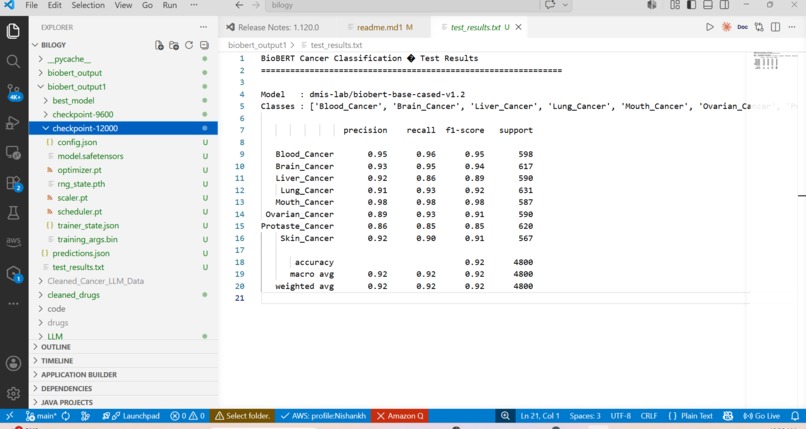This screenshot has height=429, width=806.
Task: Split the editor to the right
Action: tap(775, 27)
